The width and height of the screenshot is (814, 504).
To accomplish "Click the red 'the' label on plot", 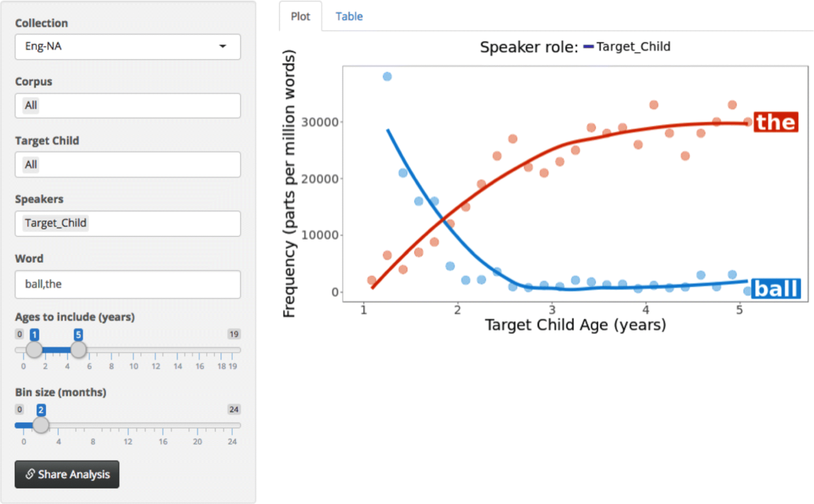I will (776, 122).
